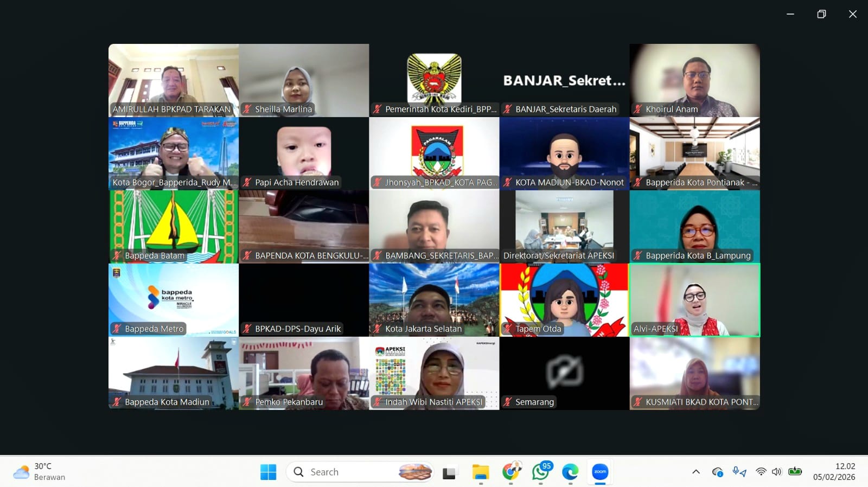Click the Semarang tile with camera off
The image size is (868, 487).
click(564, 373)
